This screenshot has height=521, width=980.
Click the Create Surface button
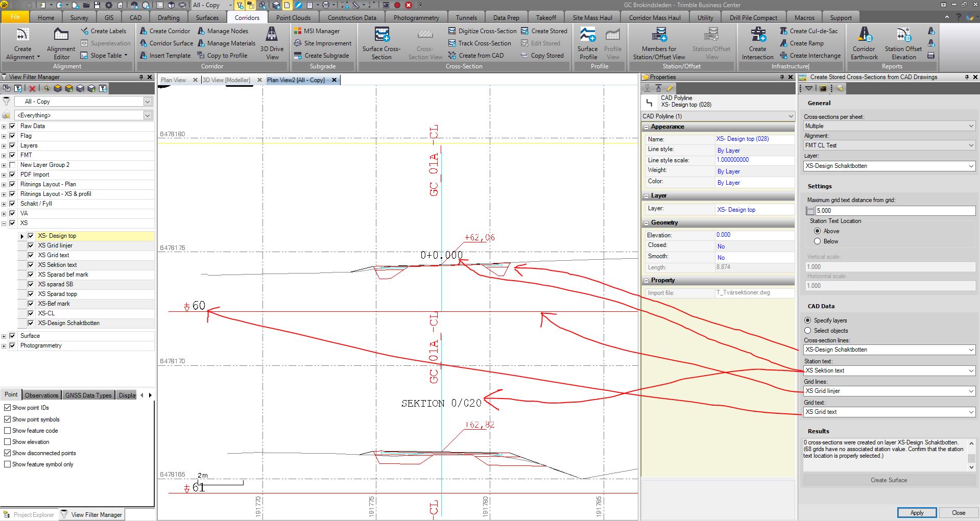click(x=888, y=480)
